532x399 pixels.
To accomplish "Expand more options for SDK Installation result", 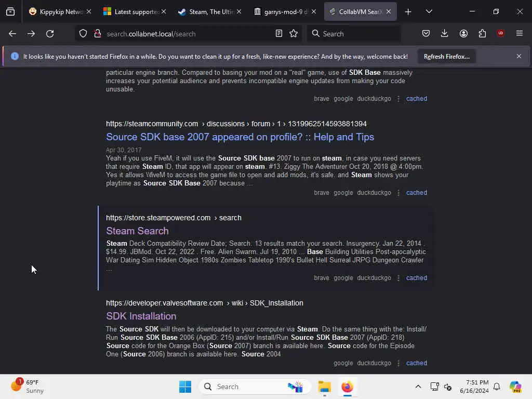I will [x=398, y=363].
